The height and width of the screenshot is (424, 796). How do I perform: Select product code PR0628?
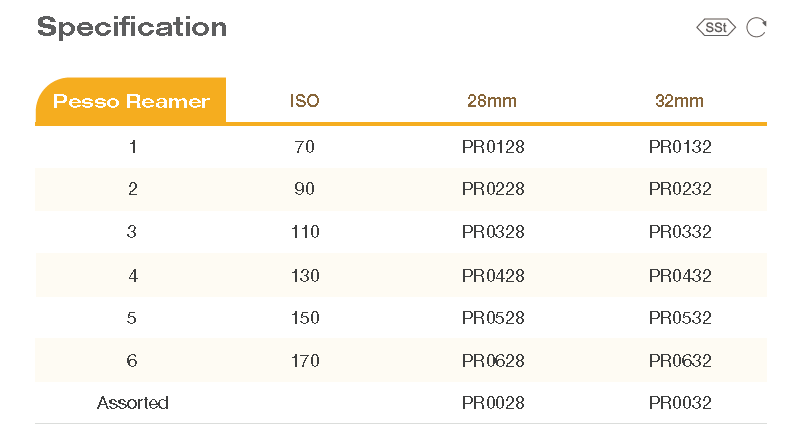(x=493, y=360)
